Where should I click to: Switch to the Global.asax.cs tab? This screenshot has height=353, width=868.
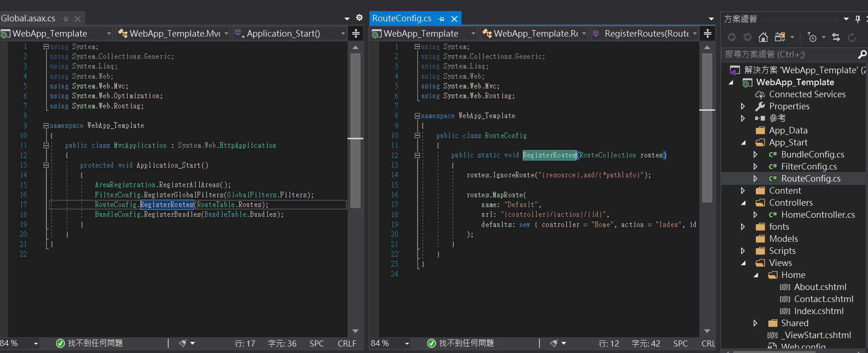coord(28,19)
